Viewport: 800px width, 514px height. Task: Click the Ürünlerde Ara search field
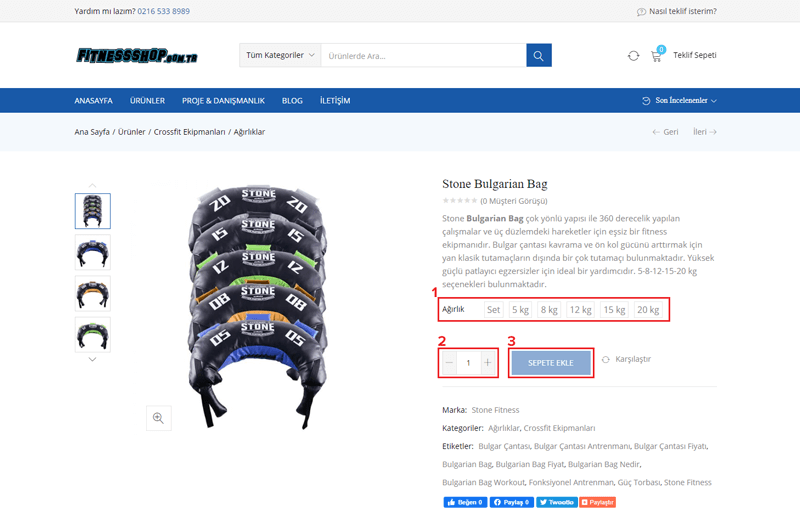423,55
